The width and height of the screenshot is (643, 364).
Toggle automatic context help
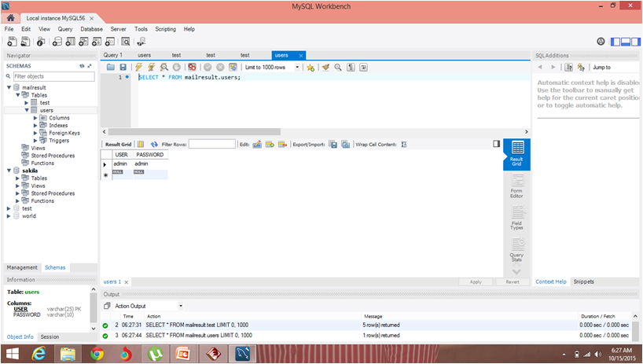(581, 68)
